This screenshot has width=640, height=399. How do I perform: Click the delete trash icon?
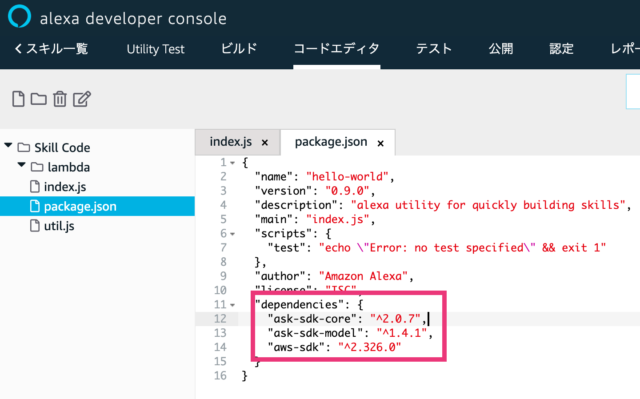pyautogui.click(x=60, y=99)
